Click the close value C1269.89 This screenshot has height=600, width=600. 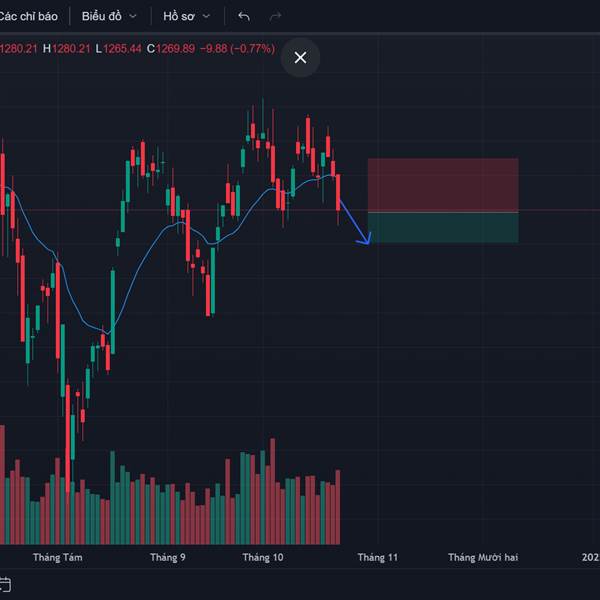coord(171,49)
